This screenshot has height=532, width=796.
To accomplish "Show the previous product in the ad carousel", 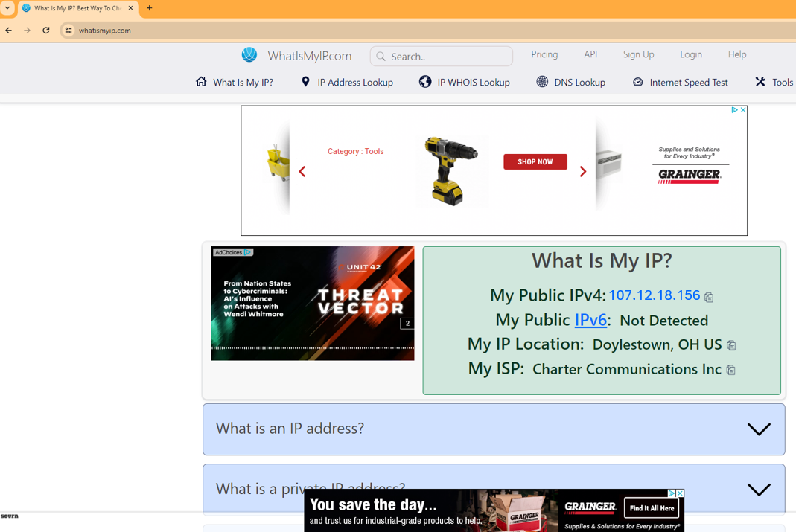I will (x=302, y=171).
